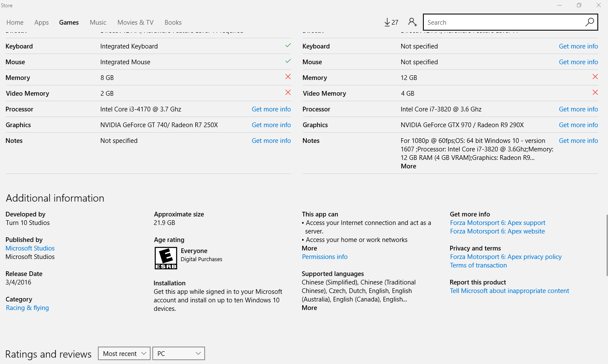Open Forza Motorsport 6: Apex website link

coord(497,231)
